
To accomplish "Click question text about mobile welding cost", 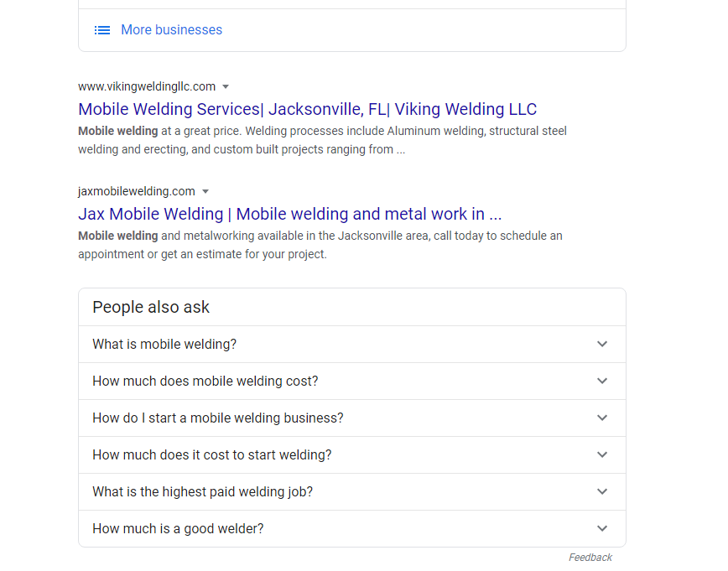I will pos(205,382).
